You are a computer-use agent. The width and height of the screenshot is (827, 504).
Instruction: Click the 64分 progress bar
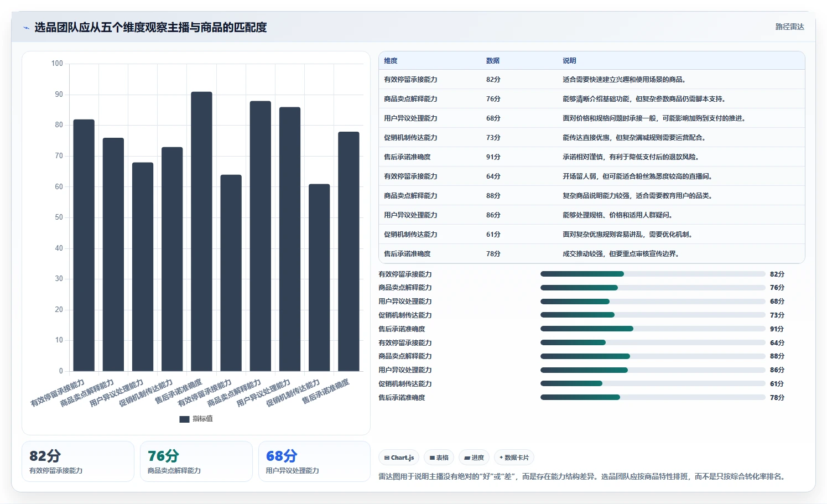pyautogui.click(x=653, y=342)
